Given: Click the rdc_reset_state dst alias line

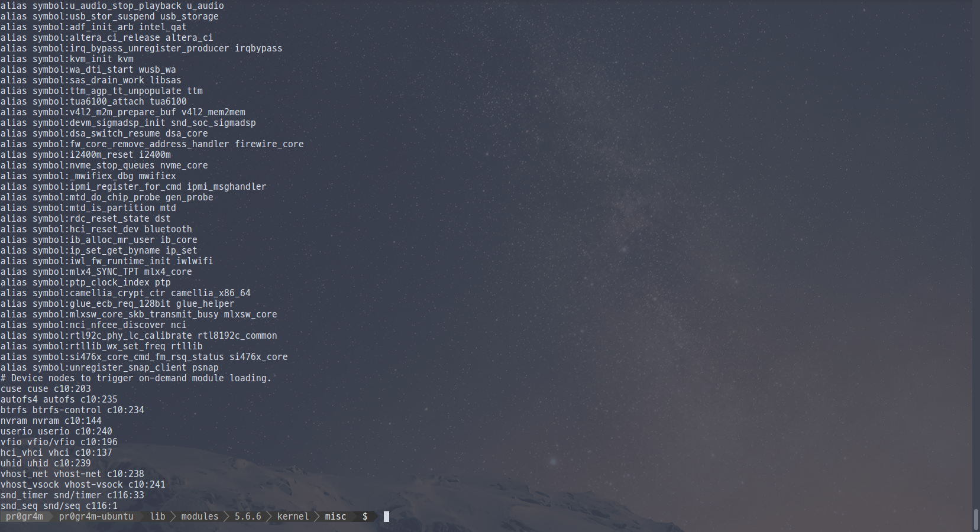Looking at the screenshot, I should [86, 219].
